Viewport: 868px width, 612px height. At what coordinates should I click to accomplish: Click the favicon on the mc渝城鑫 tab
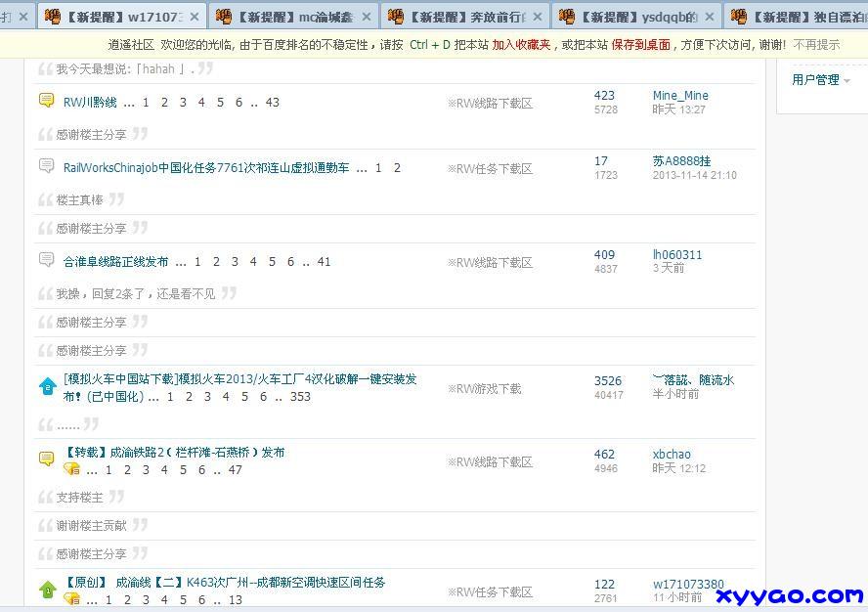point(224,17)
